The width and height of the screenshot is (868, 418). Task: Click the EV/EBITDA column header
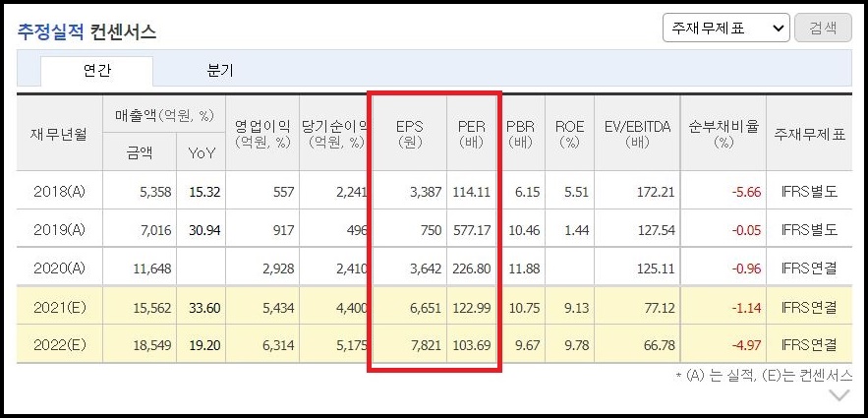click(637, 135)
